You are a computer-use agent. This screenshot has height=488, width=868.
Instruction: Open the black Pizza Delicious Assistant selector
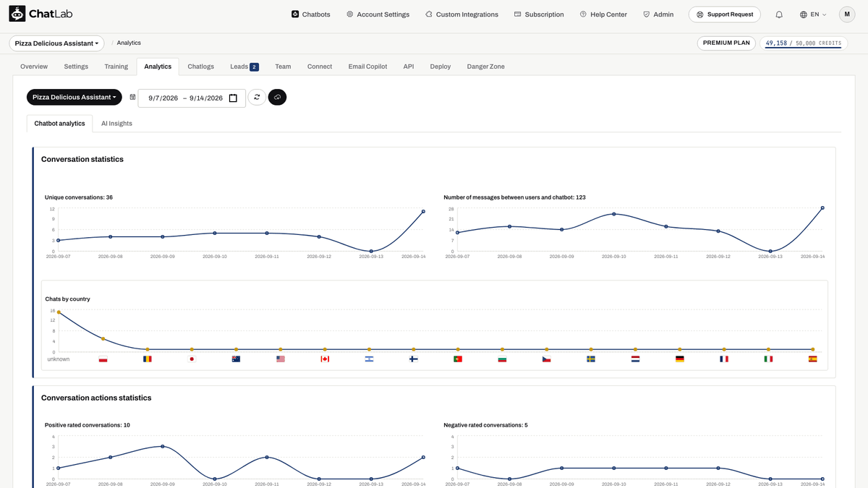[x=75, y=97]
